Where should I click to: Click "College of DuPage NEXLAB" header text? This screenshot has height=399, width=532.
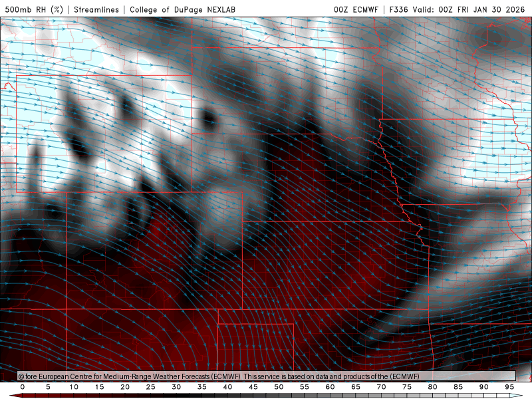pos(182,9)
